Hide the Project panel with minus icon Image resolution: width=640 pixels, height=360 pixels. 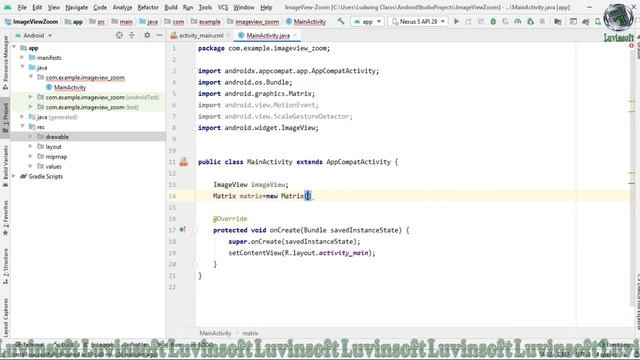(159, 36)
